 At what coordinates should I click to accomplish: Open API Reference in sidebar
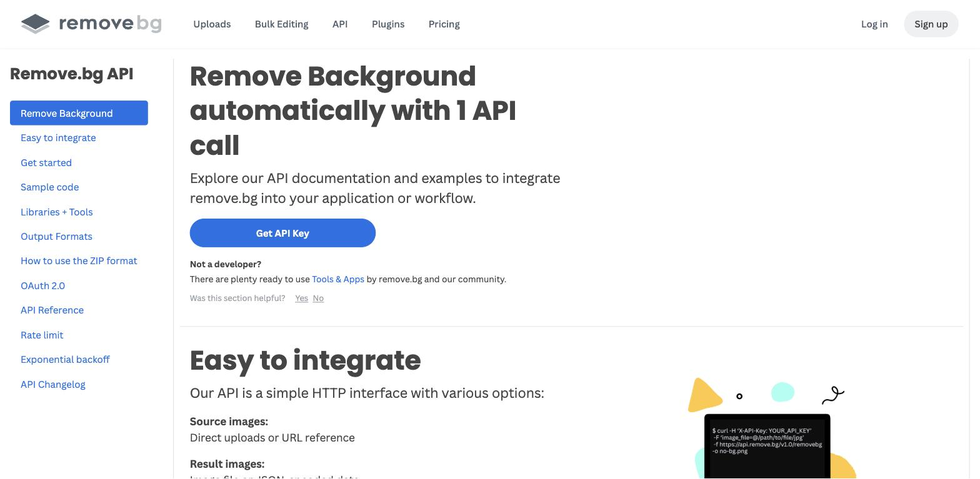pyautogui.click(x=52, y=310)
